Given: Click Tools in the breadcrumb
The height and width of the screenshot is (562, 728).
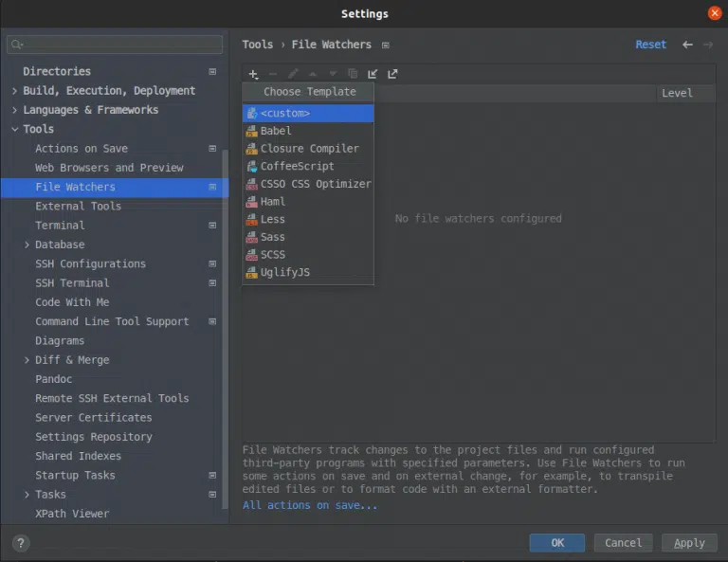Looking at the screenshot, I should [257, 45].
